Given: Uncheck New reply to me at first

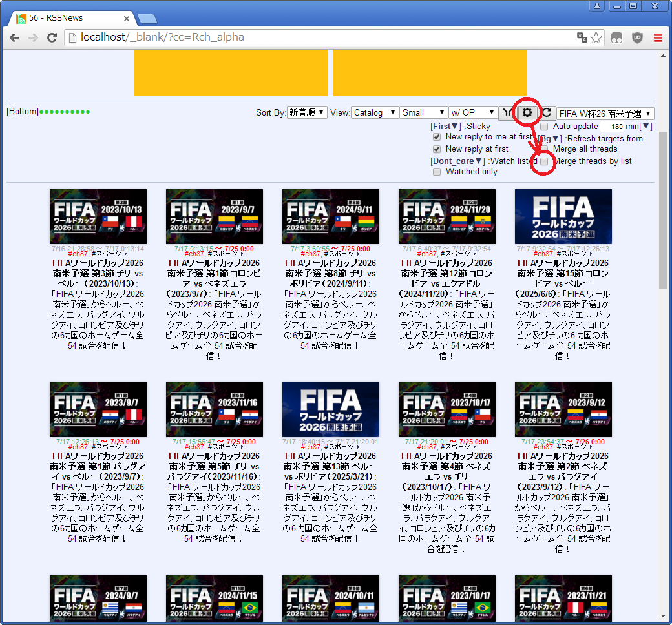Looking at the screenshot, I should coord(437,137).
